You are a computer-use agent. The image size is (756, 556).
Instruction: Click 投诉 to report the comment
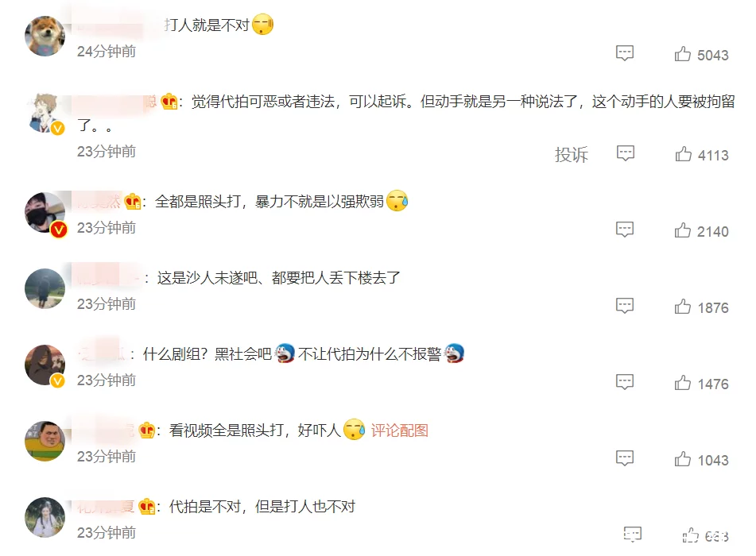click(572, 155)
